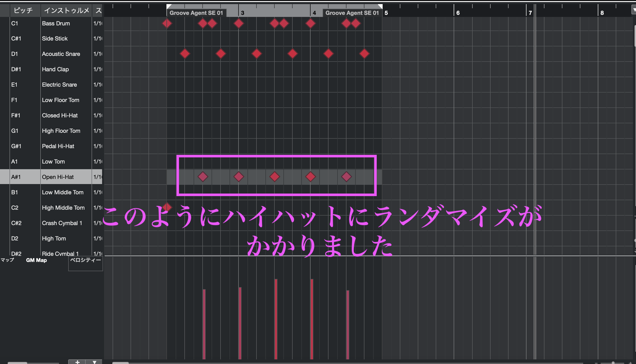Select the Closed Hi-Hat drum row
The height and width of the screenshot is (364, 636).
(59, 115)
